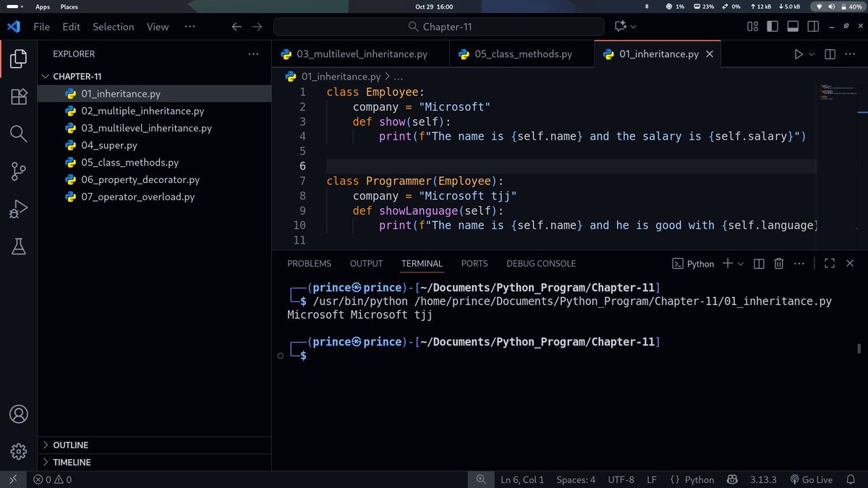
Task: Open the Manage gear icon
Action: click(x=19, y=451)
